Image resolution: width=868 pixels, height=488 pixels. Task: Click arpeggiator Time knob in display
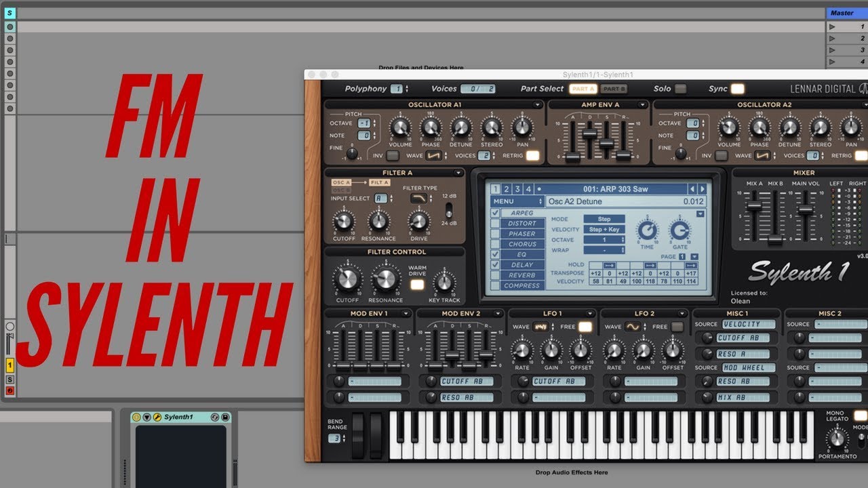[x=648, y=231]
